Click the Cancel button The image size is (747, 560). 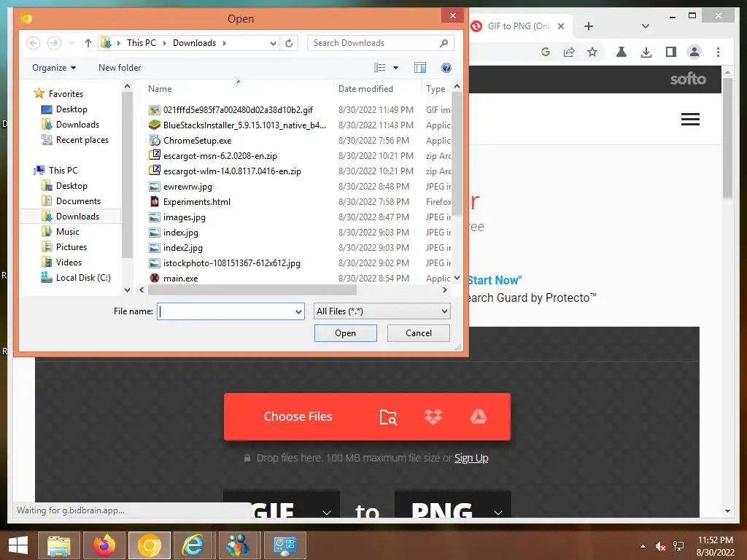[x=418, y=333]
